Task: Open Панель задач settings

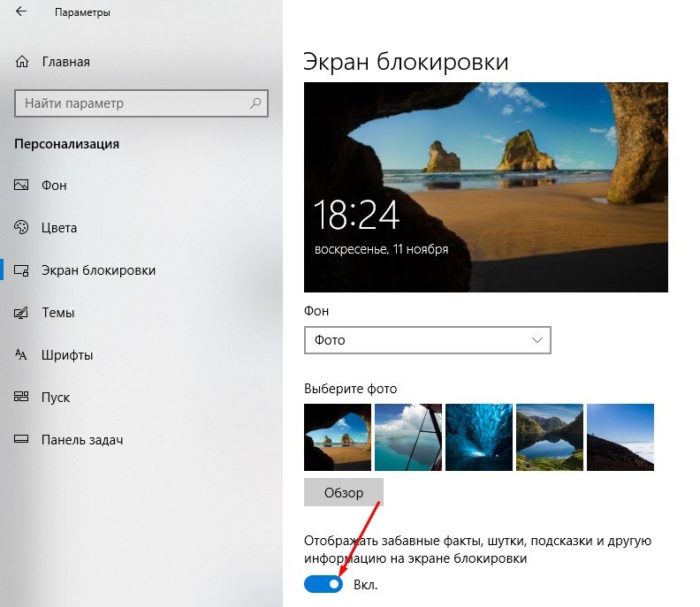Action: coord(82,440)
